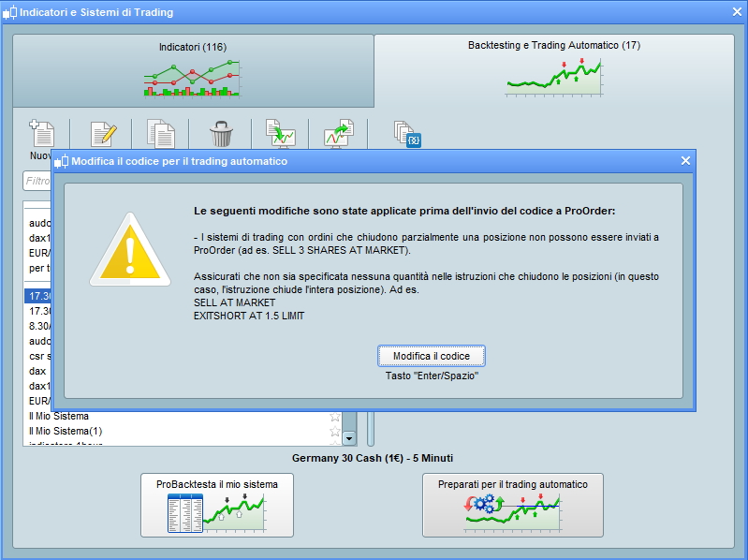Click the yellow warning triangle icon
Viewport: 748px width, 560px height.
pyautogui.click(x=130, y=250)
